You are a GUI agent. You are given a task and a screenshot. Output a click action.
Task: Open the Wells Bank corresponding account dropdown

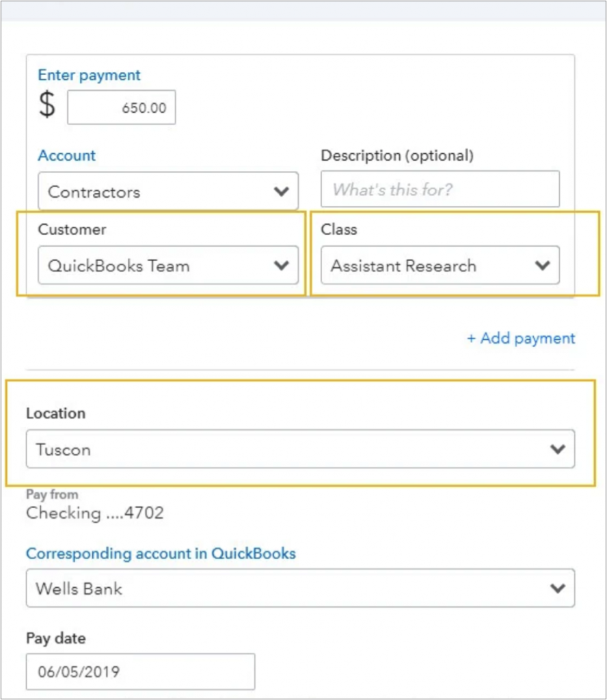point(300,588)
